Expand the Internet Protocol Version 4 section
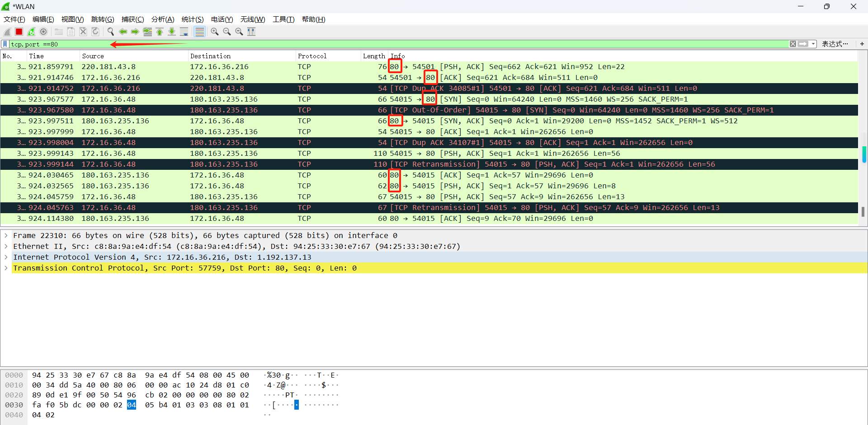This screenshot has width=868, height=425. pos(6,257)
